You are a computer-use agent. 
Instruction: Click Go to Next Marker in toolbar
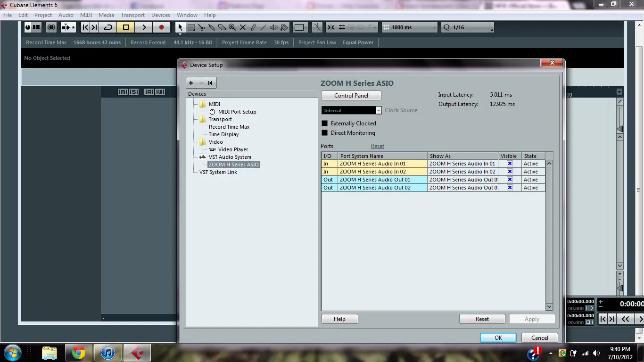coord(94,27)
